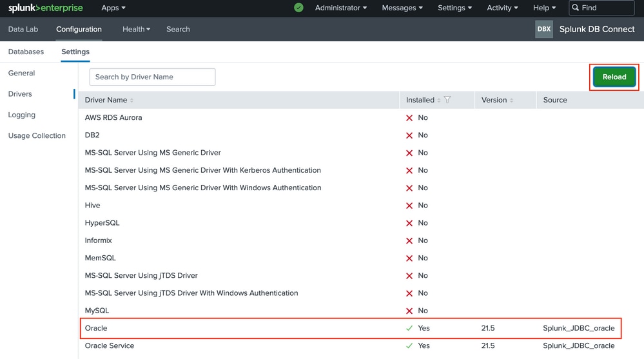Click the Source column header

point(555,101)
